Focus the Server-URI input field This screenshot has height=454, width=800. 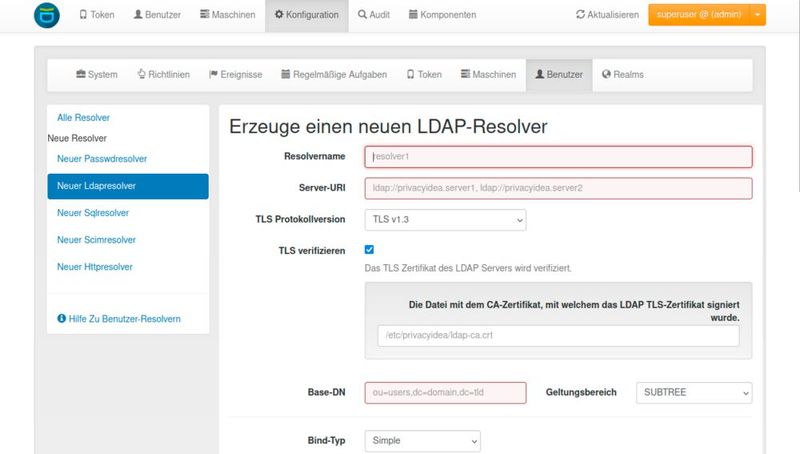coord(558,188)
